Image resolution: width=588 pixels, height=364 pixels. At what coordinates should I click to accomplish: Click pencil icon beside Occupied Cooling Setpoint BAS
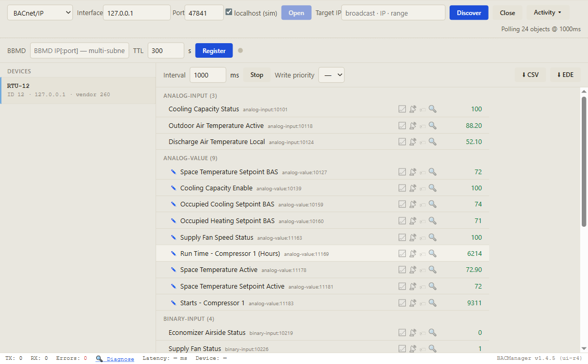173,204
